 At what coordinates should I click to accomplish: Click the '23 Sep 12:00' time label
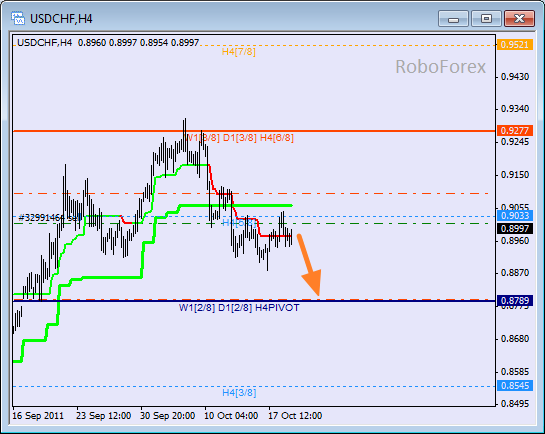click(104, 416)
